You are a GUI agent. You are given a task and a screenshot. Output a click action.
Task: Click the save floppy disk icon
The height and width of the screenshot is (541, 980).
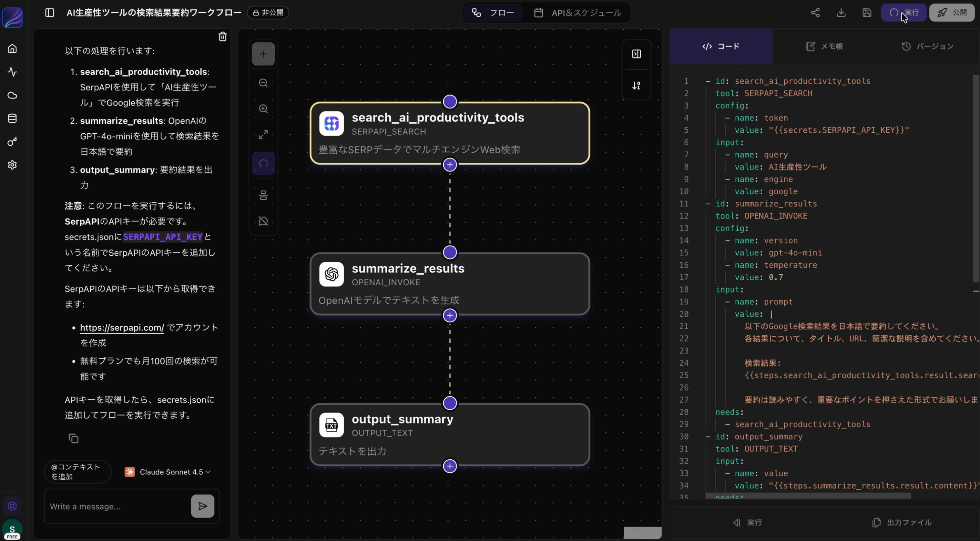pyautogui.click(x=867, y=13)
